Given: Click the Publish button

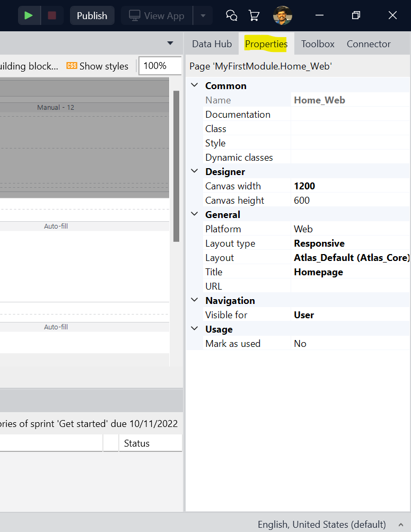Looking at the screenshot, I should pyautogui.click(x=92, y=15).
